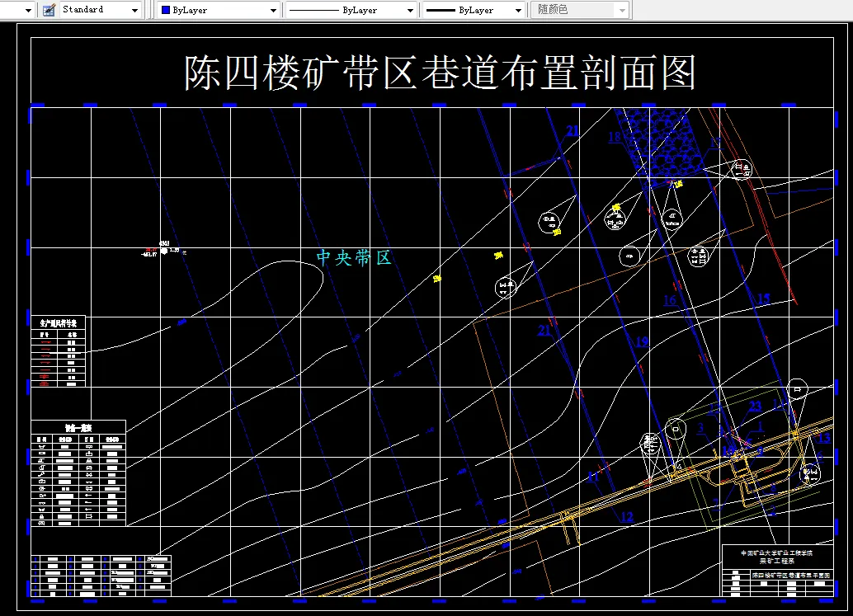Open the Text Style manager icon
The width and height of the screenshot is (853, 616).
click(49, 10)
